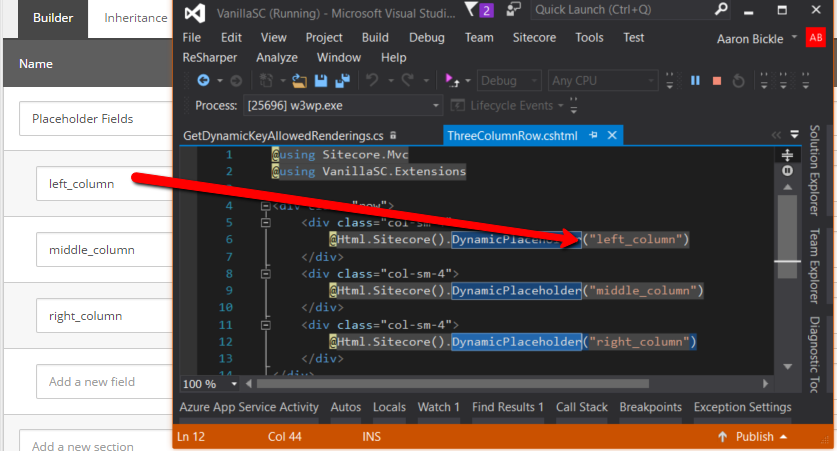Viewport: 837px width, 451px height.
Task: Click the Add a new section box
Action: pyautogui.click(x=96, y=441)
